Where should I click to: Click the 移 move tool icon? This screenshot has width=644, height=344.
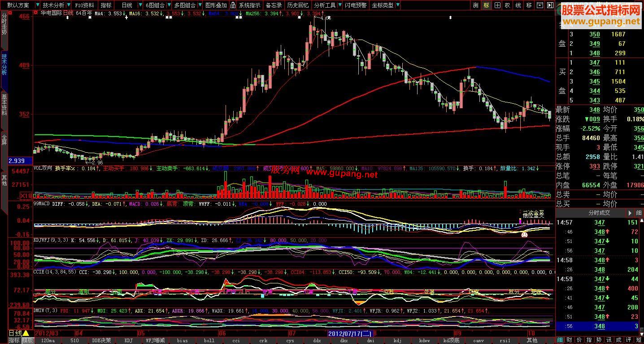click(529, 5)
